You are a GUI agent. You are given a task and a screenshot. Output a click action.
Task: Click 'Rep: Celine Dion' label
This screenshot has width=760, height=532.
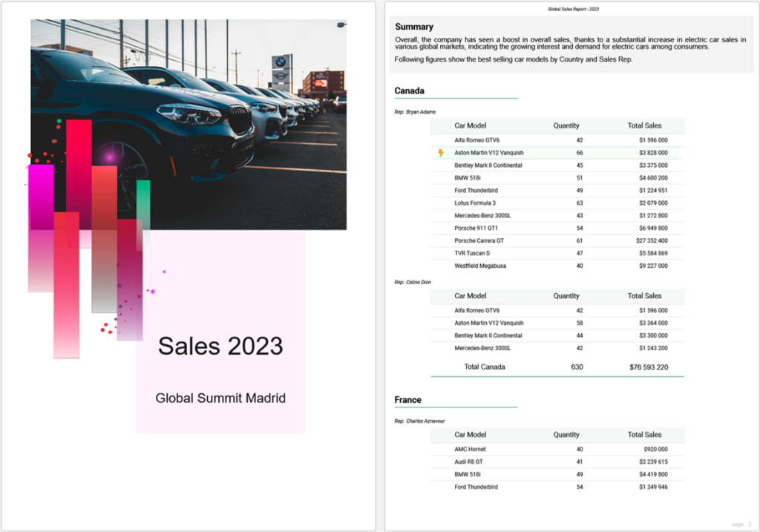coord(413,282)
